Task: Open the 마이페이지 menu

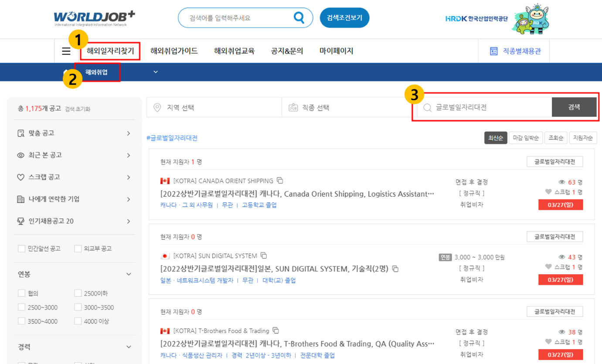Action: point(336,51)
